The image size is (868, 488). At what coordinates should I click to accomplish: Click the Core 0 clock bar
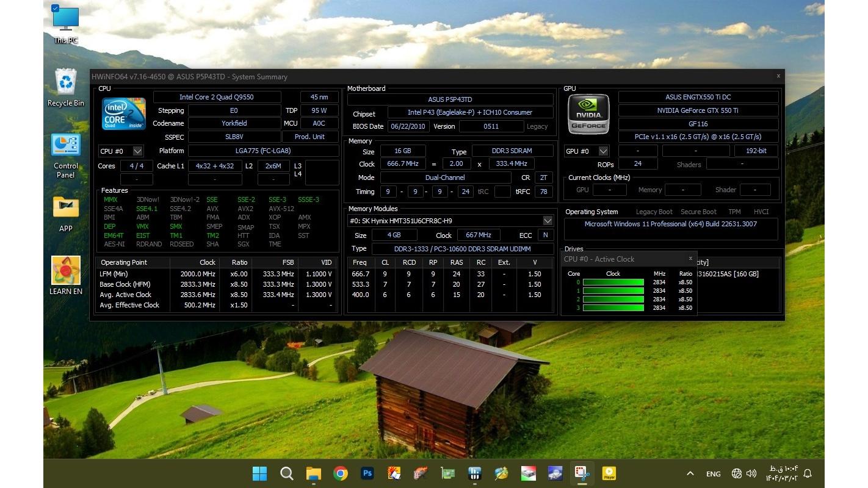click(613, 282)
